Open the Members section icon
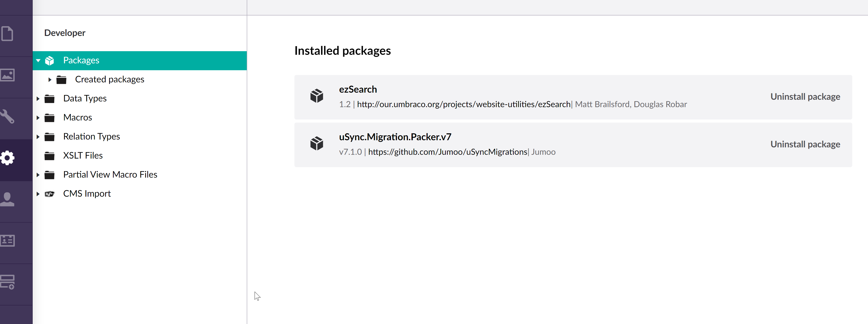 pos(7,241)
